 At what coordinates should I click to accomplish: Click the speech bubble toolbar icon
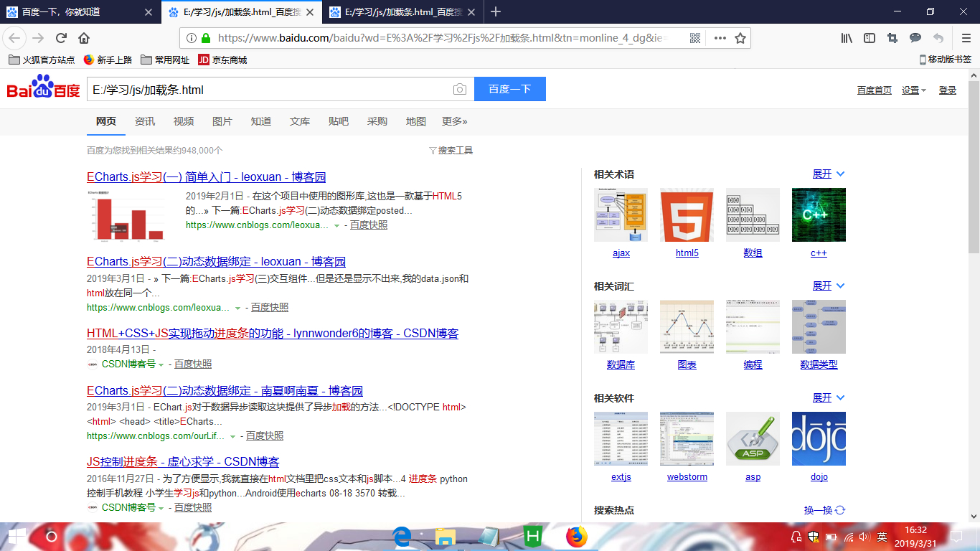click(x=915, y=38)
